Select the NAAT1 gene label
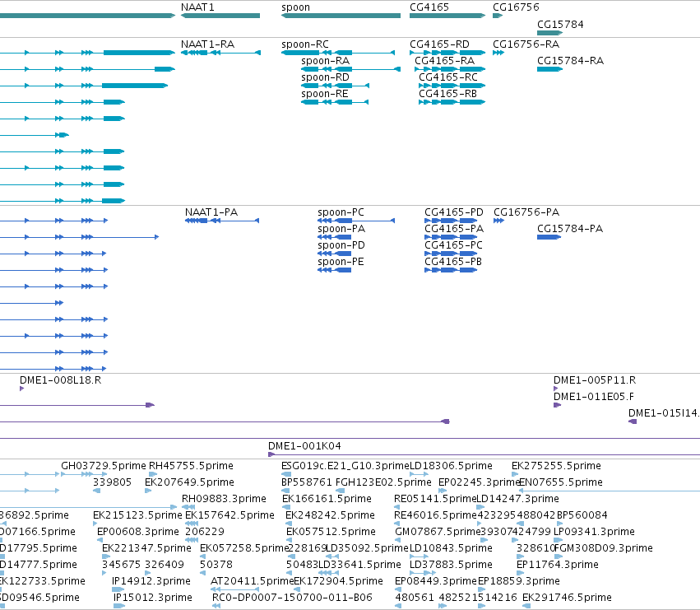The height and width of the screenshot is (610, 700). pos(197,7)
